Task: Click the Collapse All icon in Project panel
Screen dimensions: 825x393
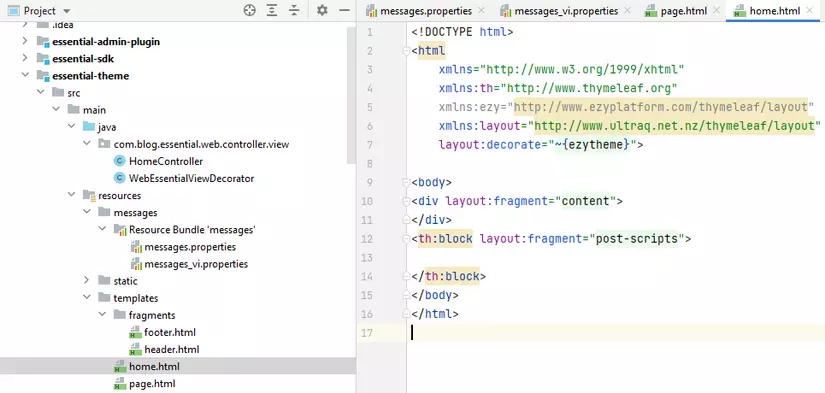Action: [294, 11]
